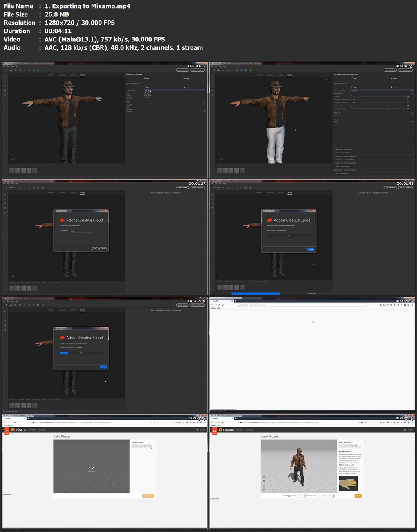Screen dimensions: 417x532
Task: Open Characters link in 00:03:15 frame
Action: (x=32, y=430)
